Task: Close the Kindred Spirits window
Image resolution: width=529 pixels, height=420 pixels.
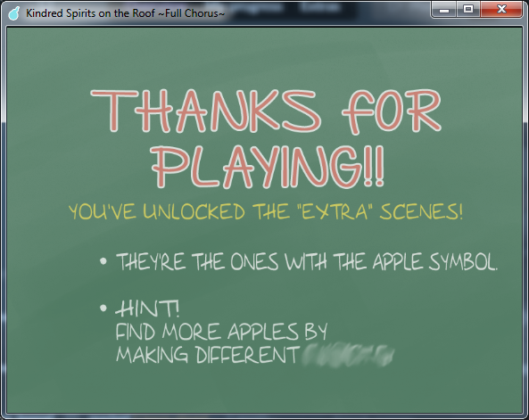Action: [501, 10]
